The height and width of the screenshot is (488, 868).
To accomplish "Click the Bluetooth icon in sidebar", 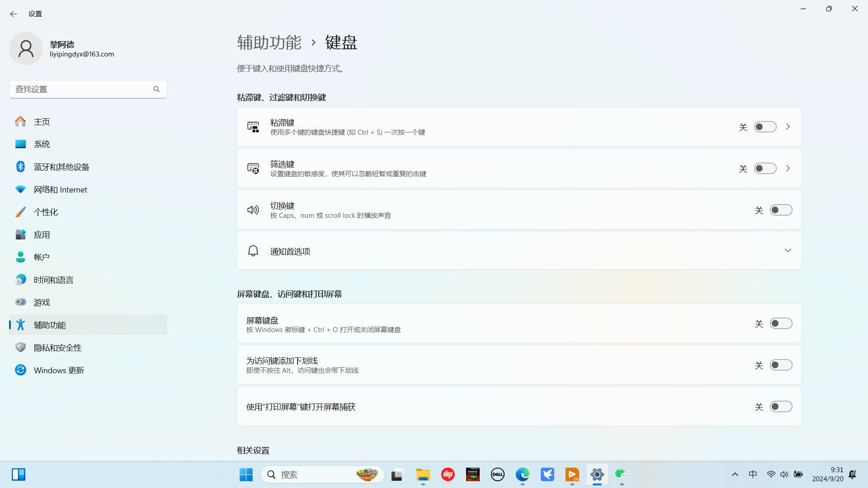I will (20, 167).
